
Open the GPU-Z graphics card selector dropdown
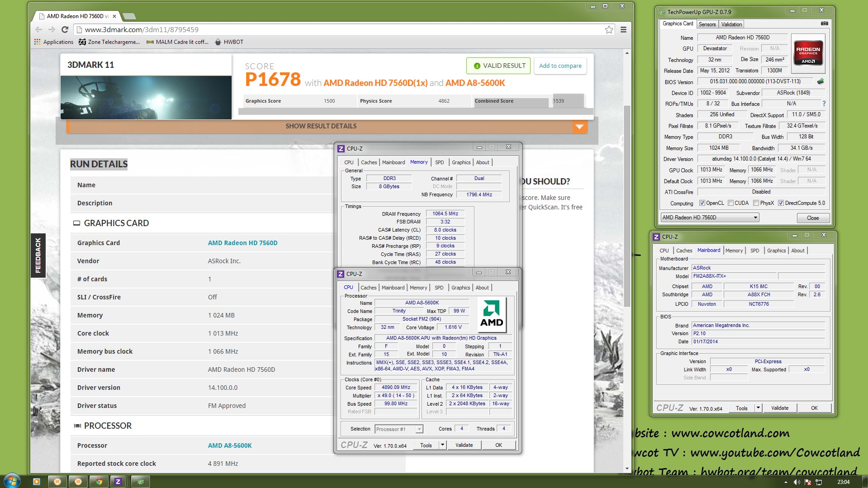pyautogui.click(x=709, y=218)
